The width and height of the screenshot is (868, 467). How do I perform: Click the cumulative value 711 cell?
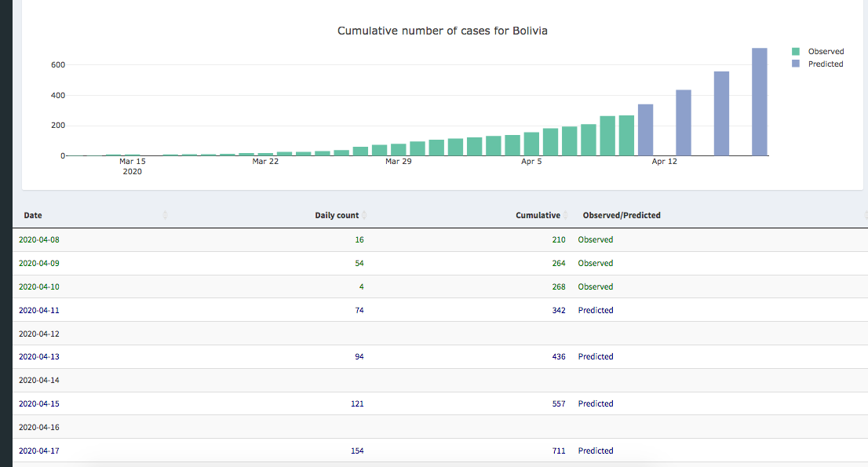pyautogui.click(x=558, y=451)
